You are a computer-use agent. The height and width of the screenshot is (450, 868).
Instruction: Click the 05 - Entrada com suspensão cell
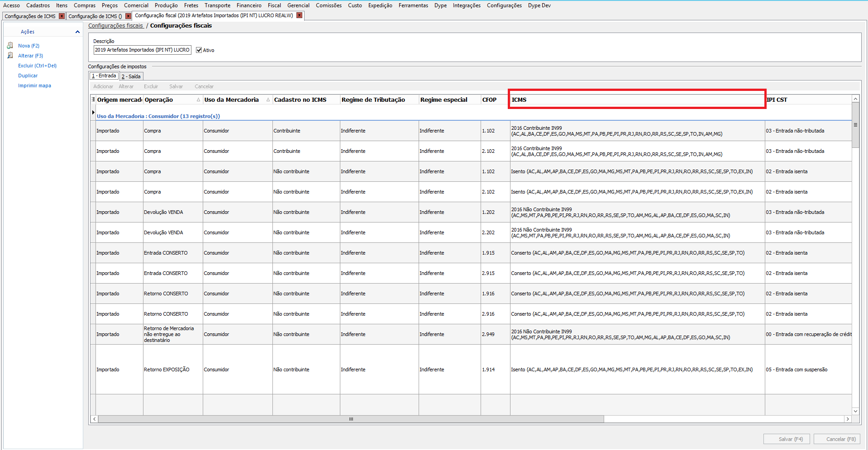pyautogui.click(x=808, y=369)
